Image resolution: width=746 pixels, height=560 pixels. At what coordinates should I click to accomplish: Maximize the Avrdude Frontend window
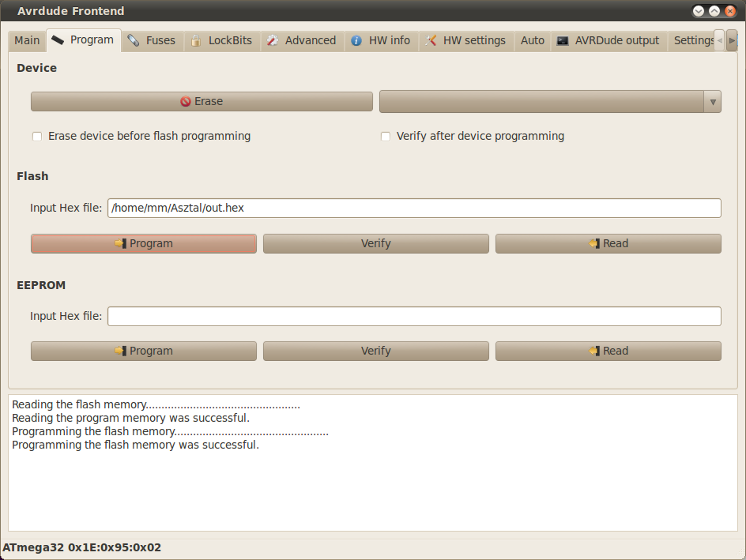point(714,11)
